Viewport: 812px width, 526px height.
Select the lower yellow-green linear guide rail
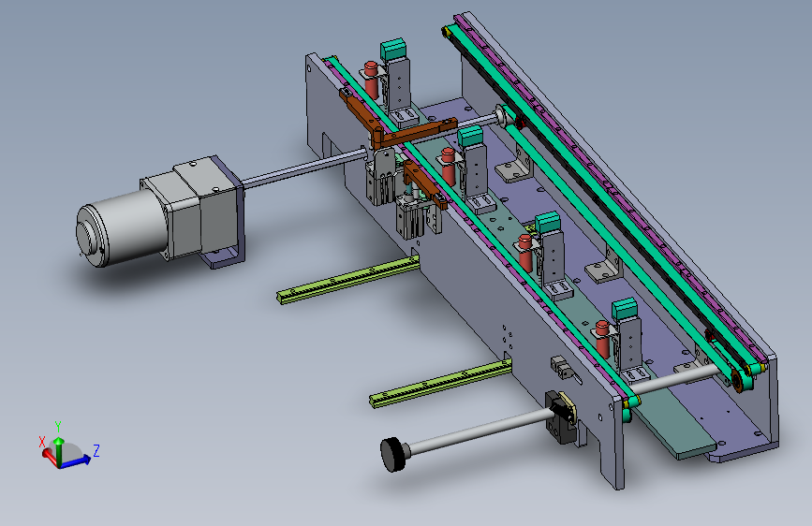coord(440,384)
